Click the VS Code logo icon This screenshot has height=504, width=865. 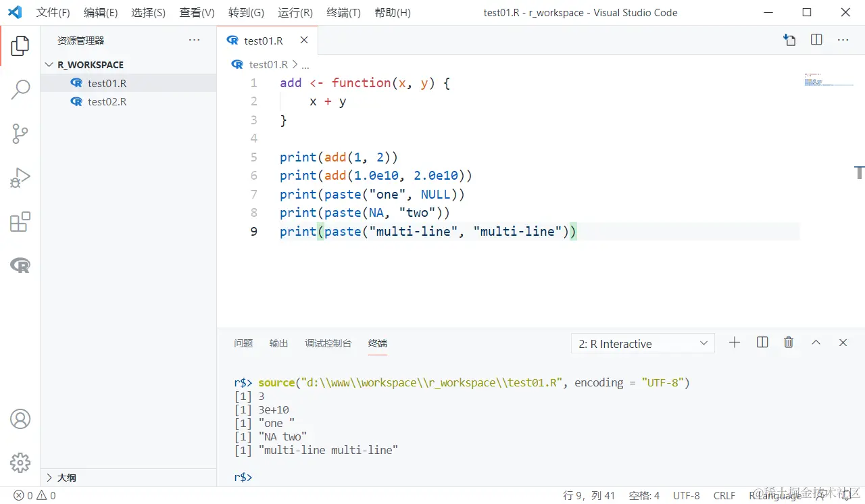15,12
